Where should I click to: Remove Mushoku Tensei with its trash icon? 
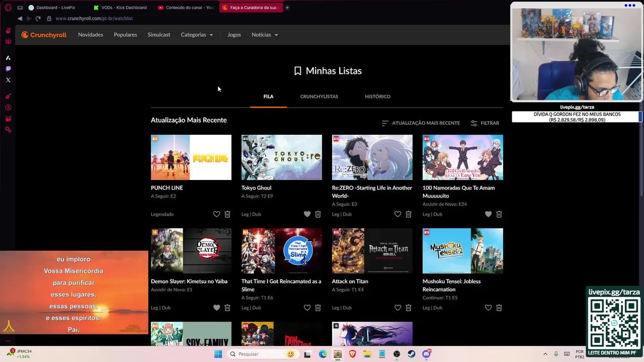499,308
